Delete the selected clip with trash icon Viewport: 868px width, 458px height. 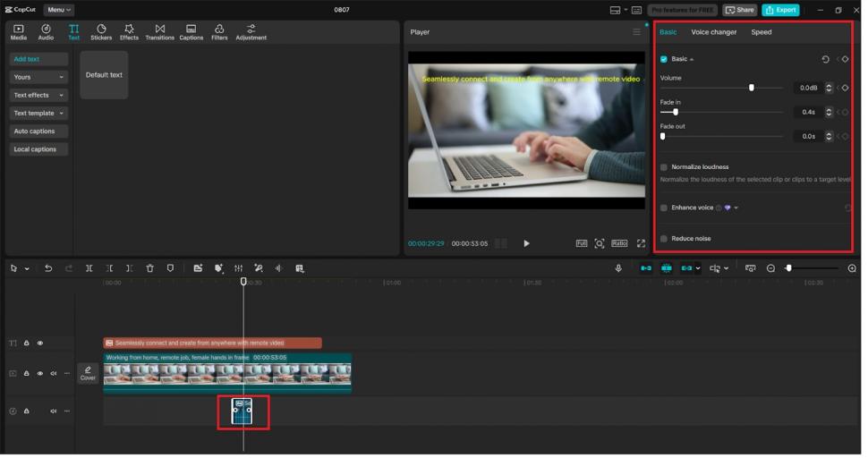tap(149, 268)
